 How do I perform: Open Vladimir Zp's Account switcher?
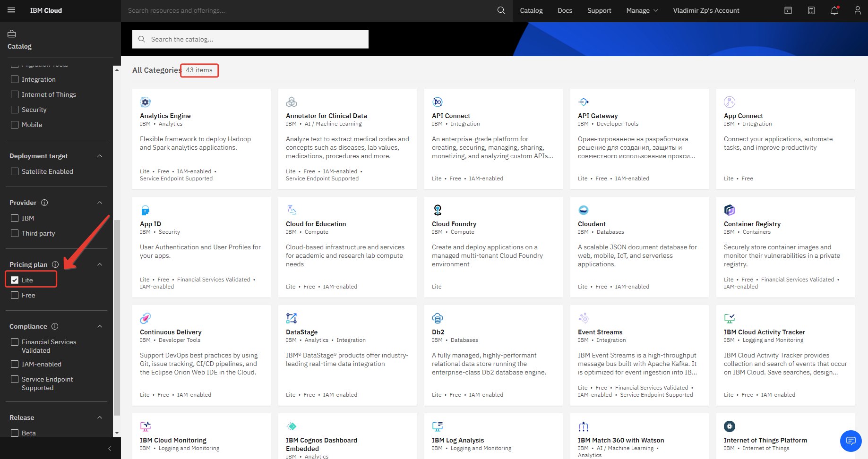tap(706, 10)
